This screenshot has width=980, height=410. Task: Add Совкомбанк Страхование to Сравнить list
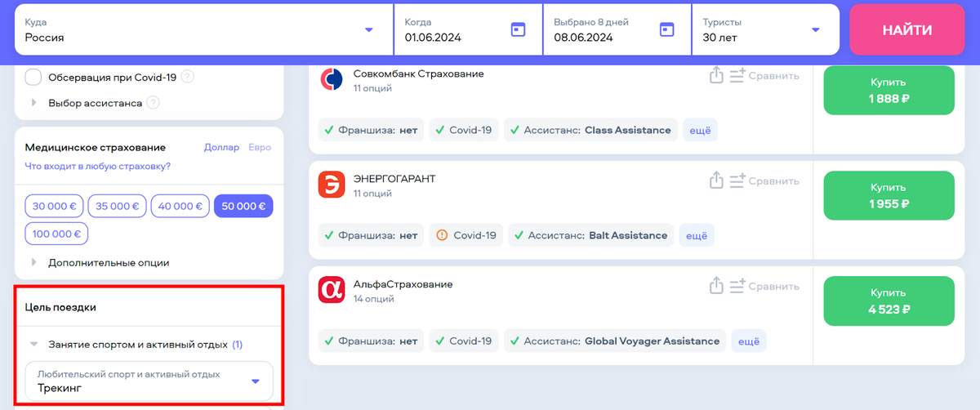point(764,76)
